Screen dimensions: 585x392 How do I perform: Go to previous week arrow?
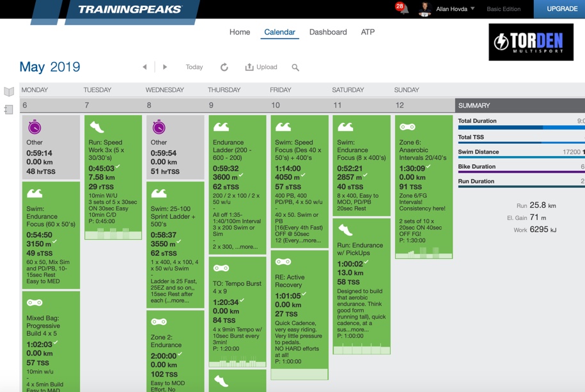tap(145, 67)
